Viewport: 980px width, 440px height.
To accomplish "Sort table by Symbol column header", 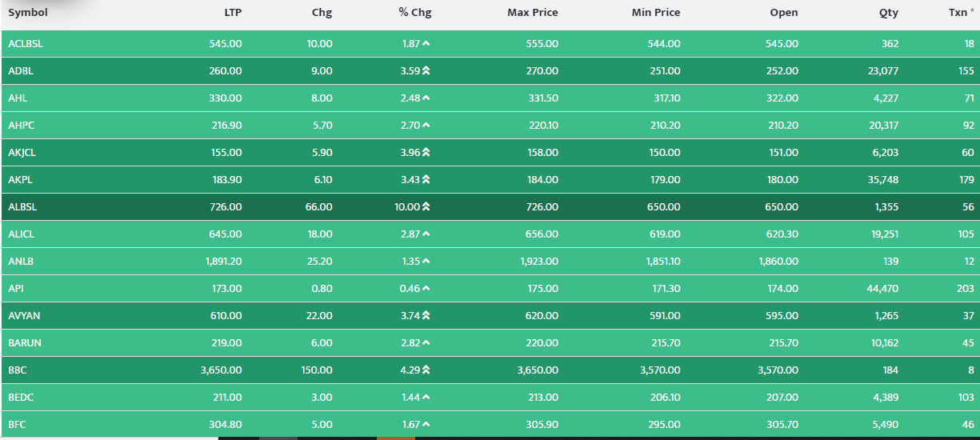I will pyautogui.click(x=28, y=13).
